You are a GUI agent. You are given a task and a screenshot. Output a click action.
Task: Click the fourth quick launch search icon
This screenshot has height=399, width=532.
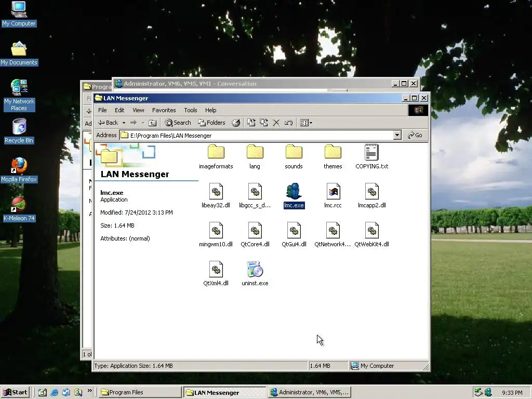[78, 392]
